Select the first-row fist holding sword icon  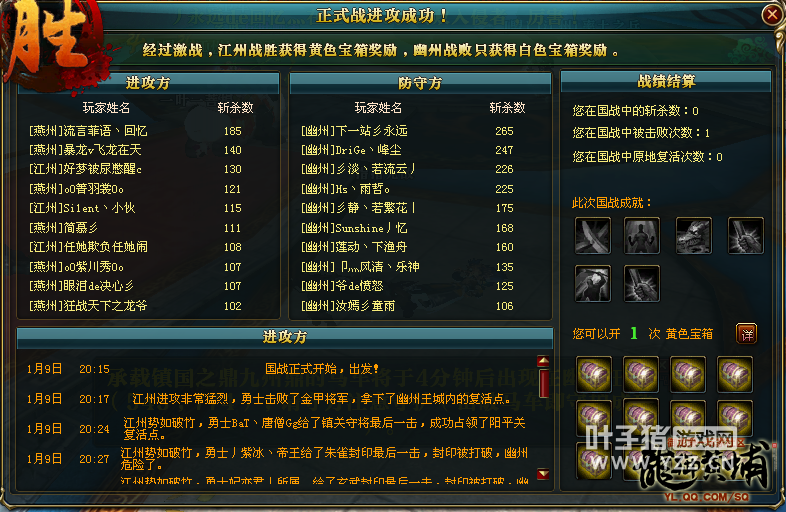click(x=745, y=236)
